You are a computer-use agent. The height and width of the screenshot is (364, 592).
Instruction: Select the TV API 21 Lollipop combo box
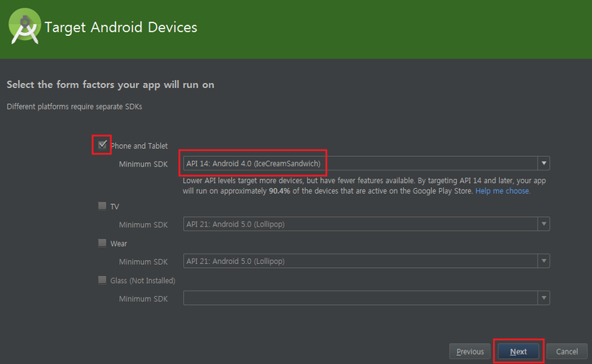point(366,224)
